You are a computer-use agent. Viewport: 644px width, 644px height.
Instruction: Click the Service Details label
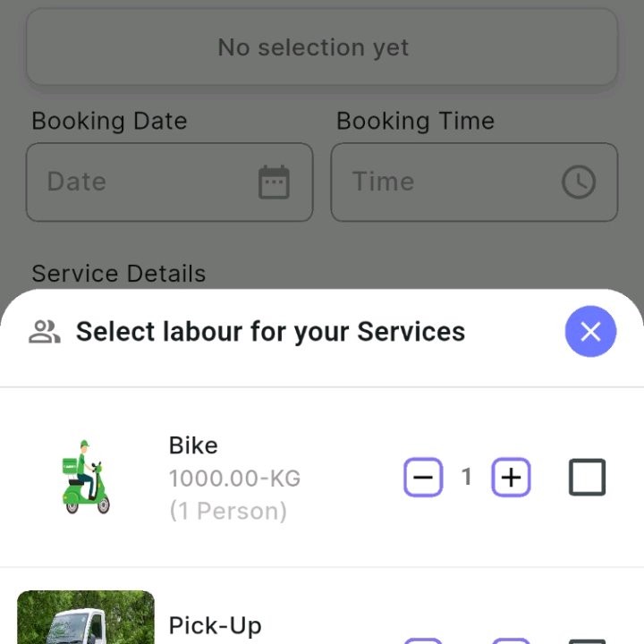coord(119,274)
